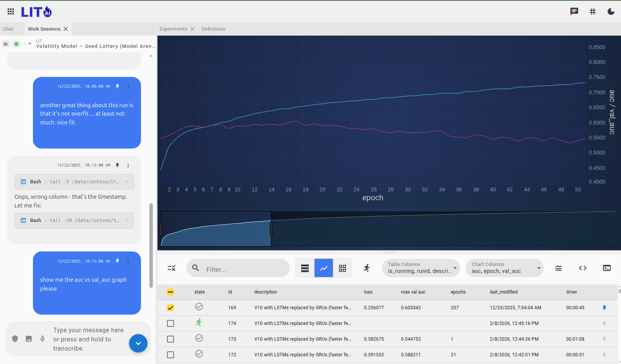Switch to the Definitions tab
This screenshot has width=621, height=364.
click(213, 29)
